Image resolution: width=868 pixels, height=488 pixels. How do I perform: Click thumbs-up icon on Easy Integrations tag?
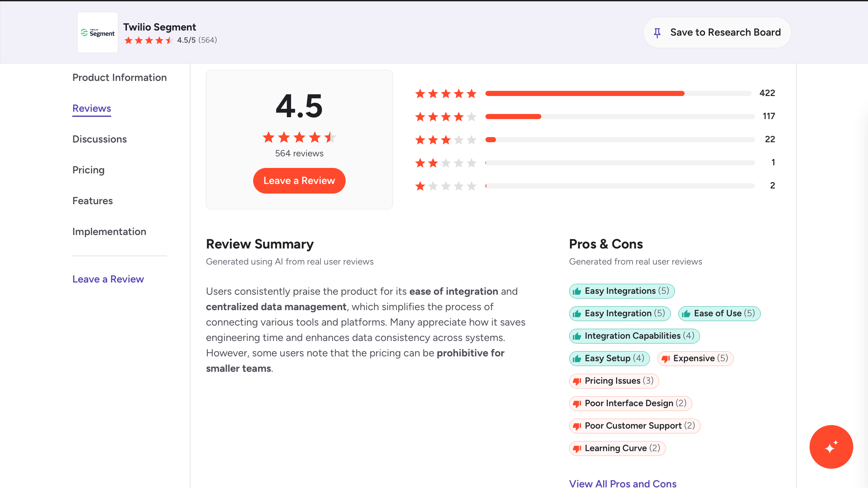click(x=577, y=291)
